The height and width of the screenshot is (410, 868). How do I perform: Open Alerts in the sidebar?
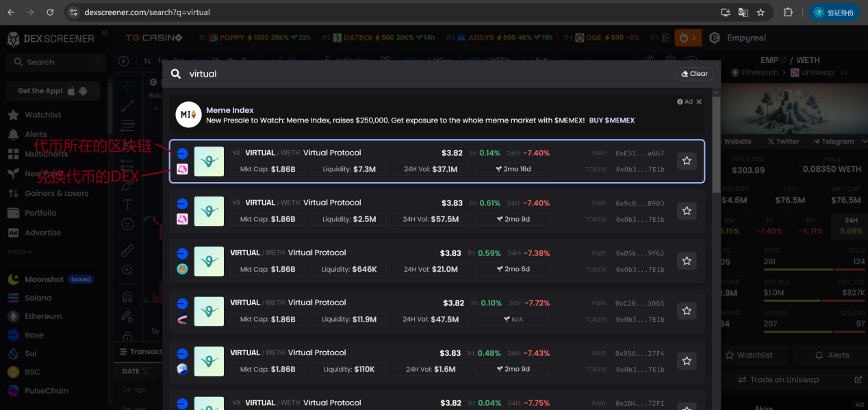[x=36, y=134]
